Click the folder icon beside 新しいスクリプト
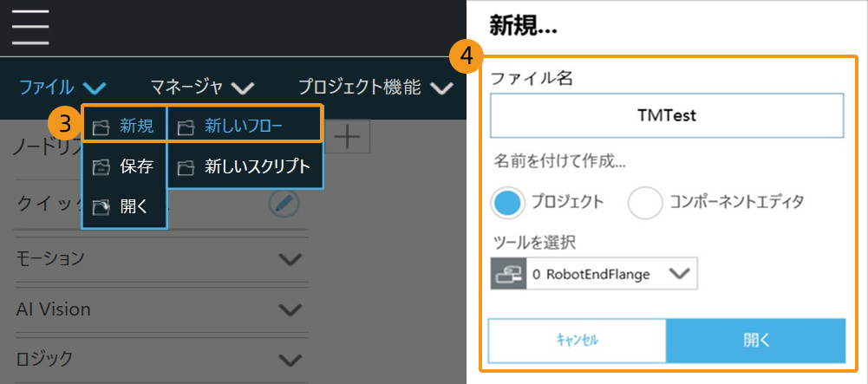868x384 pixels. 186,166
